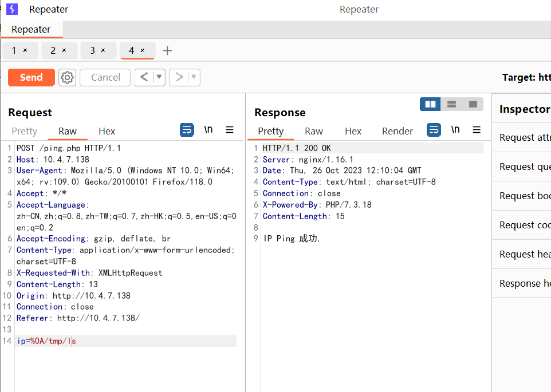551x392 pixels.
Task: Toggle non-printable characters in Response panel
Action: (455, 130)
